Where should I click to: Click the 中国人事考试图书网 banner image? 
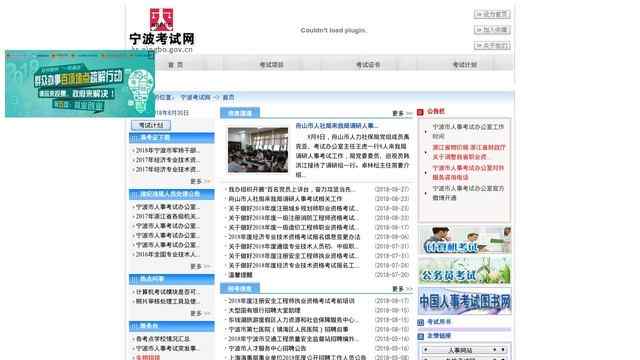(x=464, y=301)
